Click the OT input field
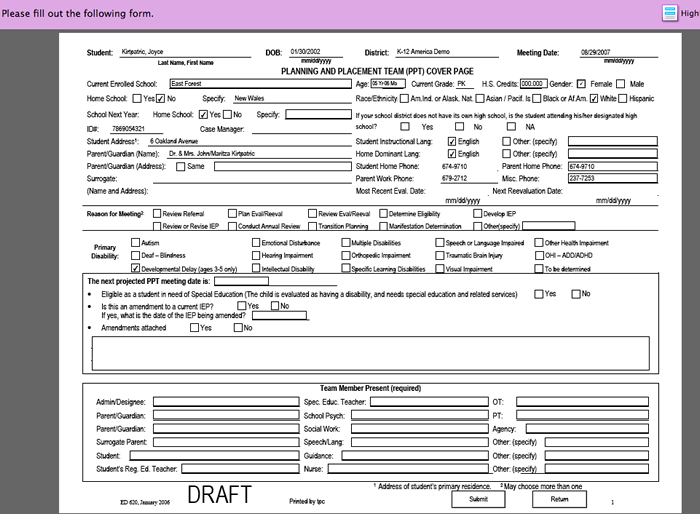 (x=583, y=402)
